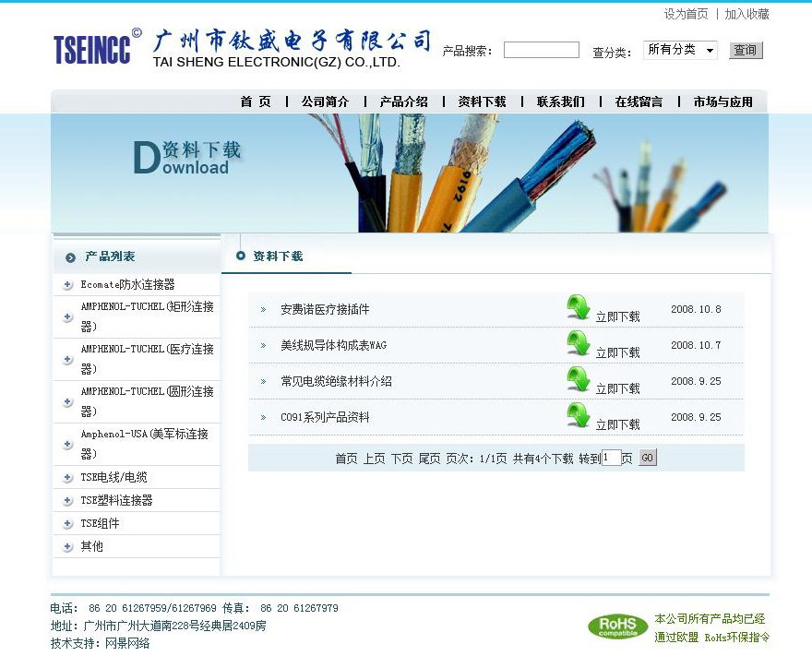812x656 pixels.
Task: Click the GO page jump button
Action: 648,458
